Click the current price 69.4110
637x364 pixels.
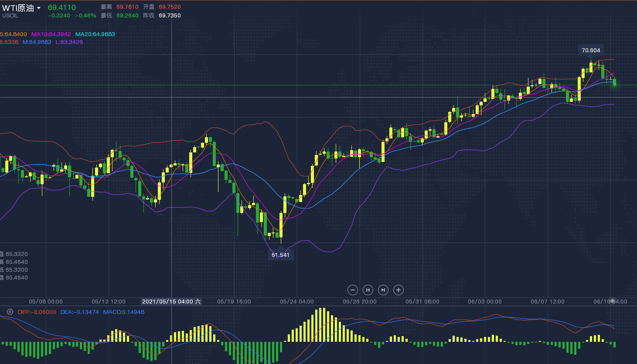pos(61,7)
